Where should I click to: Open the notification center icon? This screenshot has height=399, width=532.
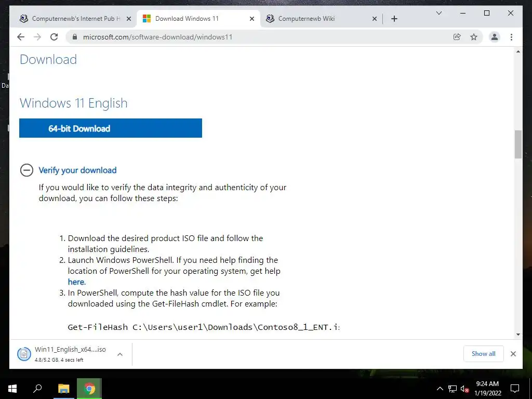(515, 389)
